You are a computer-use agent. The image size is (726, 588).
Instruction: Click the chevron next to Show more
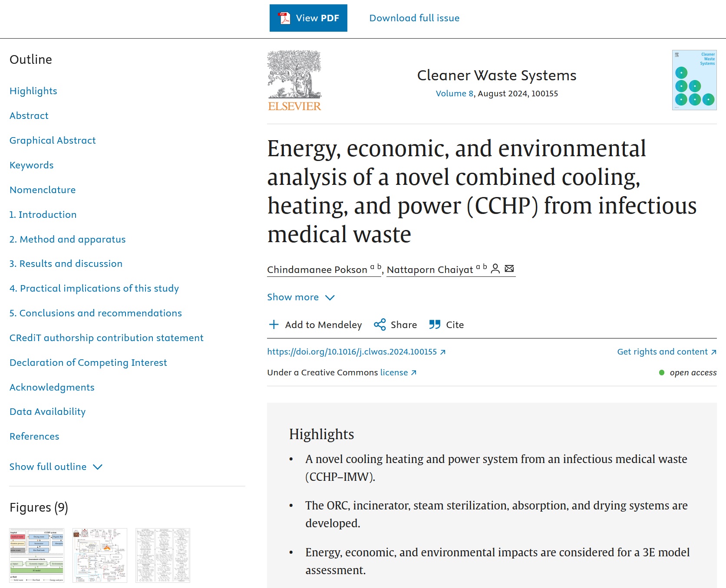point(330,298)
